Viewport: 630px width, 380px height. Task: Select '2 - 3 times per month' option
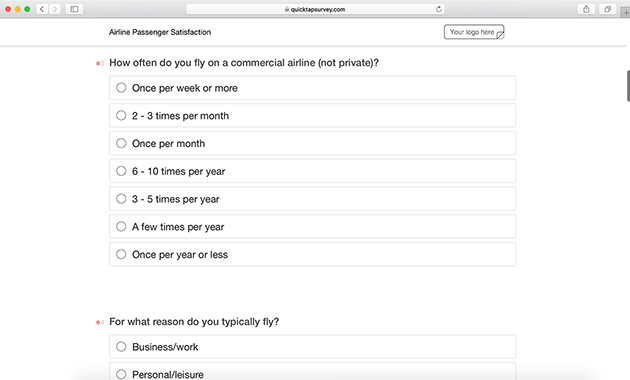(x=313, y=115)
